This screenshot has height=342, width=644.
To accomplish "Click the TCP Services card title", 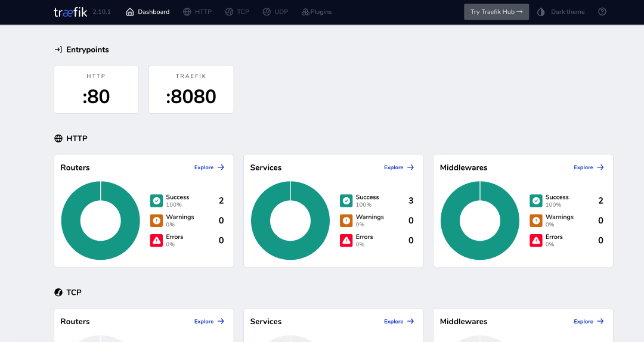I will tap(266, 322).
